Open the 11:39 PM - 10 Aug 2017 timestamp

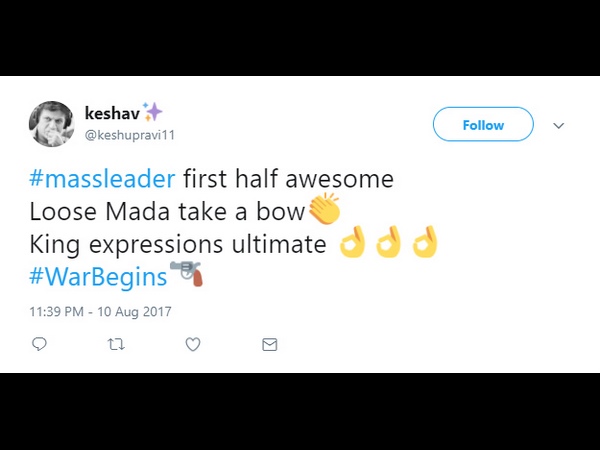pos(101,310)
